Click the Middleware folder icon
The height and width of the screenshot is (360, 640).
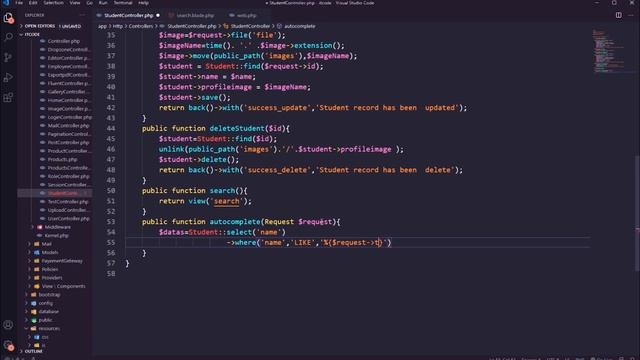coord(40,227)
